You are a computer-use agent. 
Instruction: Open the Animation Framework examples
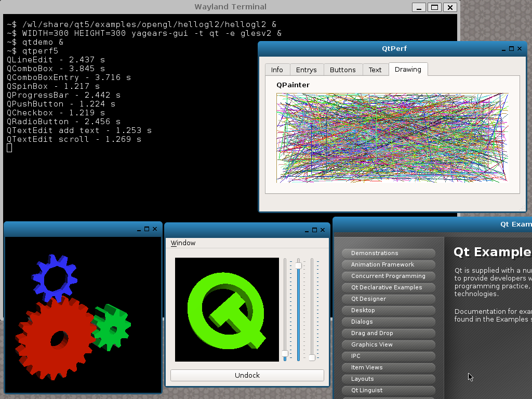pyautogui.click(x=389, y=264)
